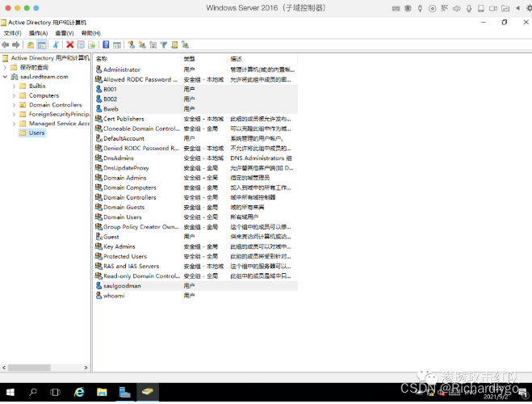Viewport: 532px width, 404px height.
Task: Click the Forward arrow toolbar icon
Action: 15,44
